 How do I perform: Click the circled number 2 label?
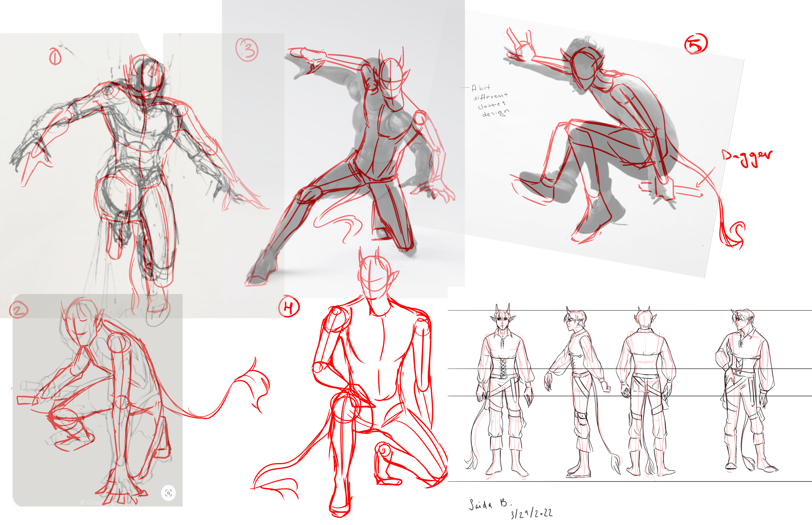(18, 310)
